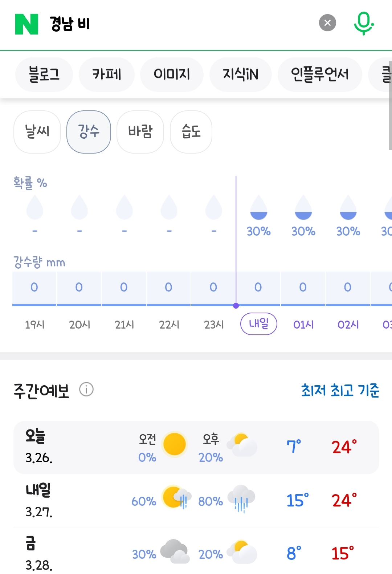Toggle to 날씨 weather view
Screen dimensions: 392x574
tap(37, 132)
